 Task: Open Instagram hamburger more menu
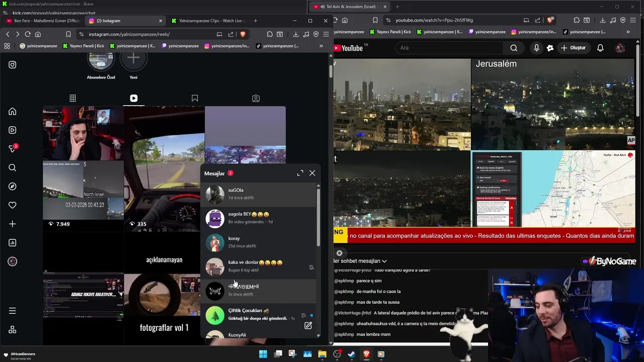click(x=13, y=311)
